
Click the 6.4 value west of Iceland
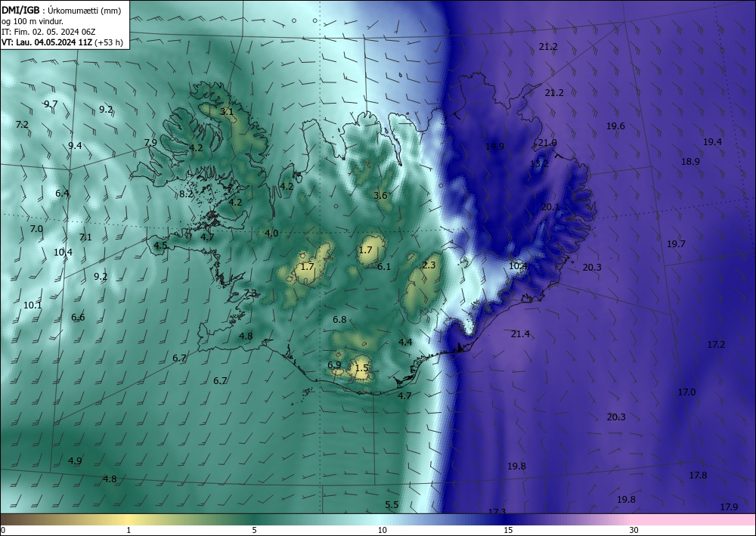tap(62, 194)
